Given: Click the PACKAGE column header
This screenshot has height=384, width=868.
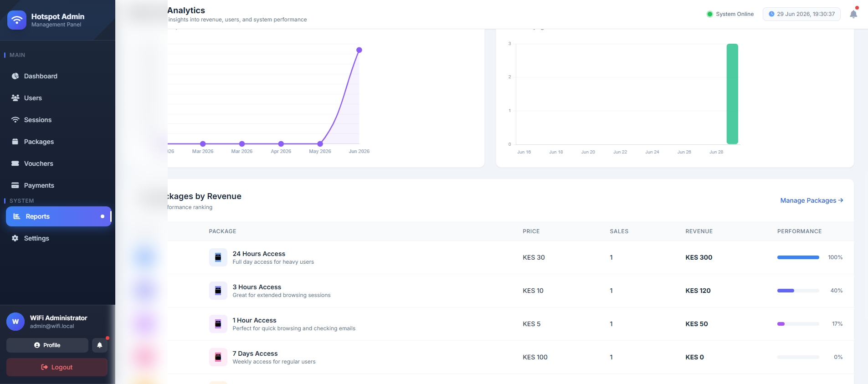Looking at the screenshot, I should (222, 231).
